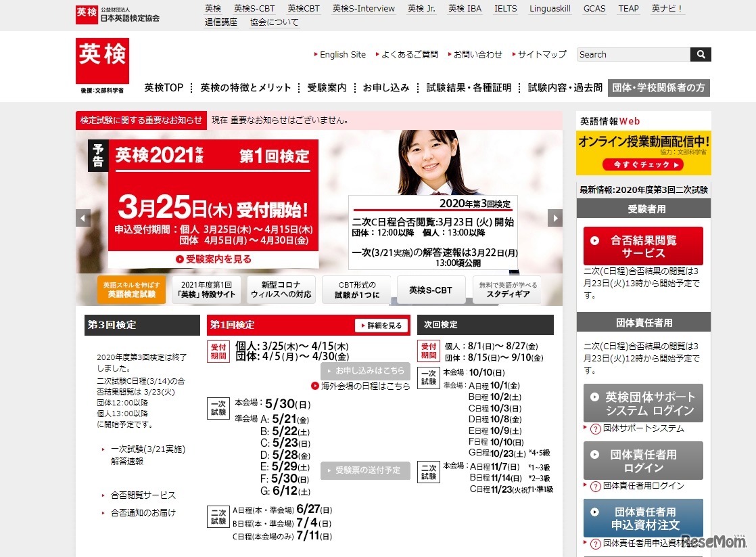Click orange 英語検定試験 thumbnail button
This screenshot has height=557, width=756.
(x=132, y=290)
